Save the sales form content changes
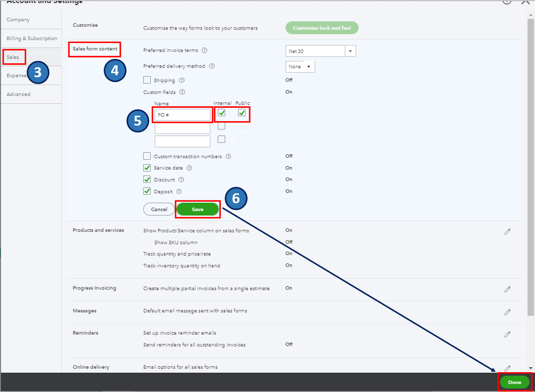Viewport: 535px width, 392px height. (198, 209)
